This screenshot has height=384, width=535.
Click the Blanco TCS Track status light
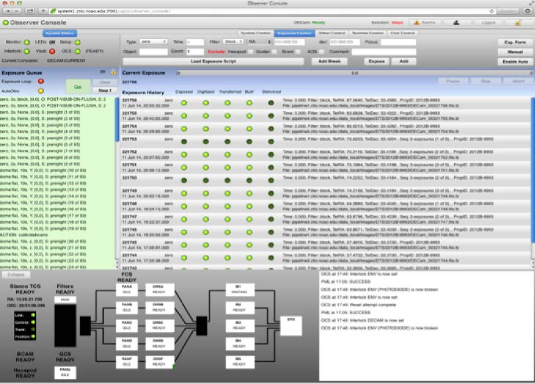[33, 329]
